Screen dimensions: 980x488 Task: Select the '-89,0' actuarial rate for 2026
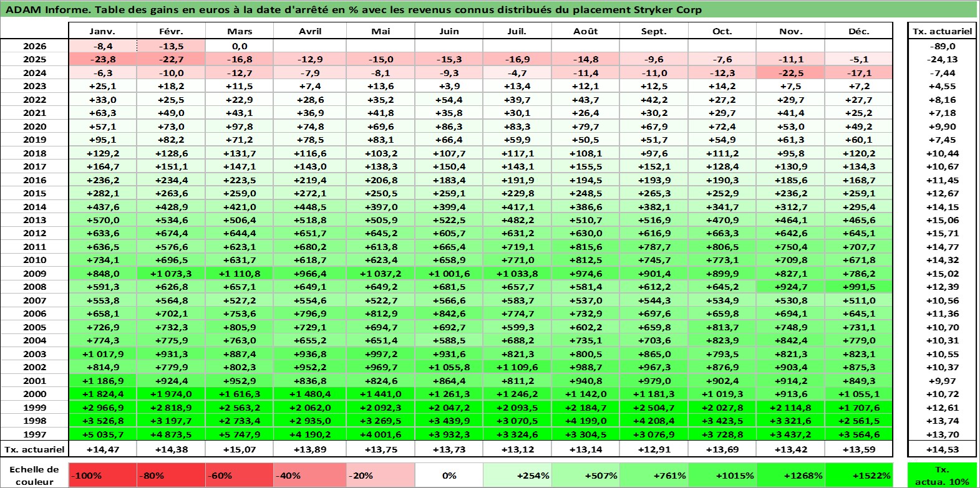coord(943,46)
